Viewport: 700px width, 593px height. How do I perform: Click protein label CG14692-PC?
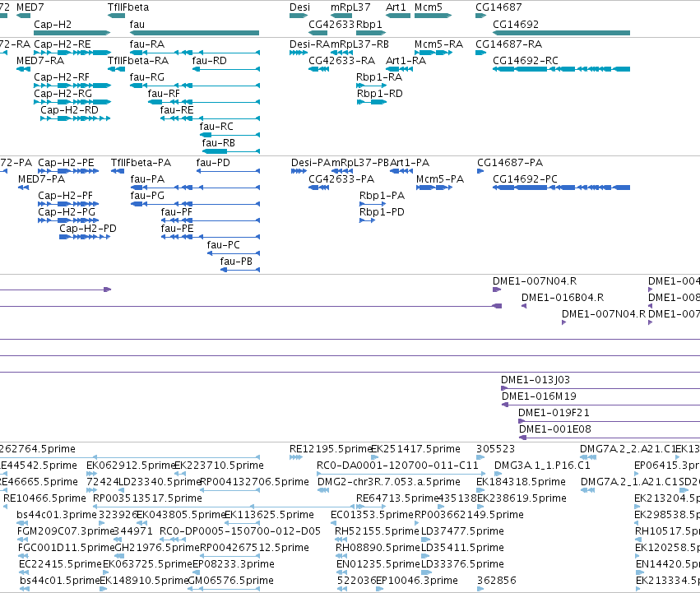click(525, 179)
